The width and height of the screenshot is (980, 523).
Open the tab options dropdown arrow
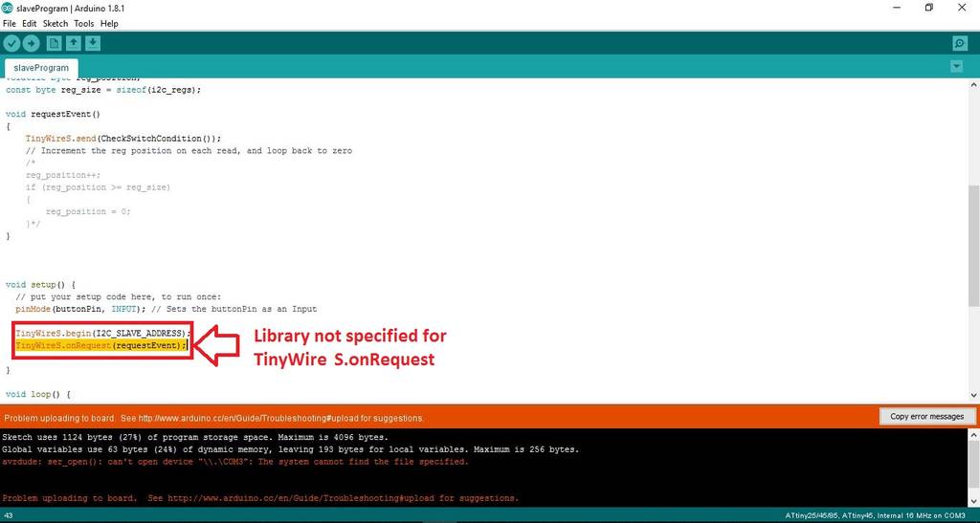tap(956, 66)
